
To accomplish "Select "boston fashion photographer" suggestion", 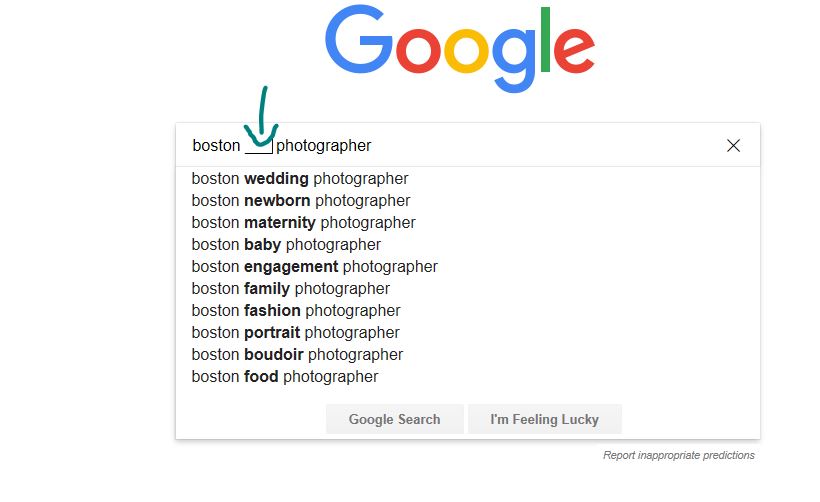I will (x=468, y=310).
